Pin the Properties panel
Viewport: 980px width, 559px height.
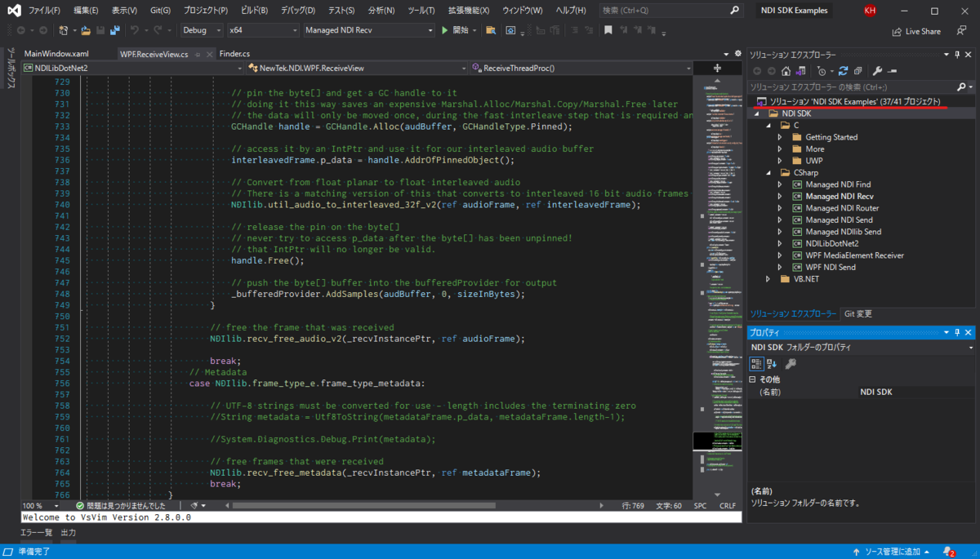[957, 332]
